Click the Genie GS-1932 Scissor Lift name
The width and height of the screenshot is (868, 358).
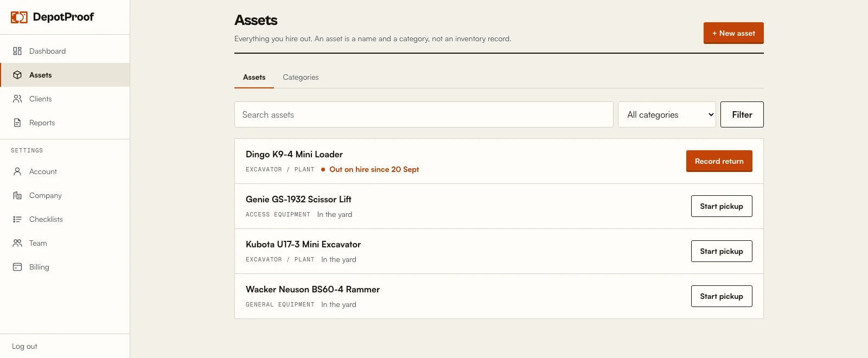click(x=298, y=199)
